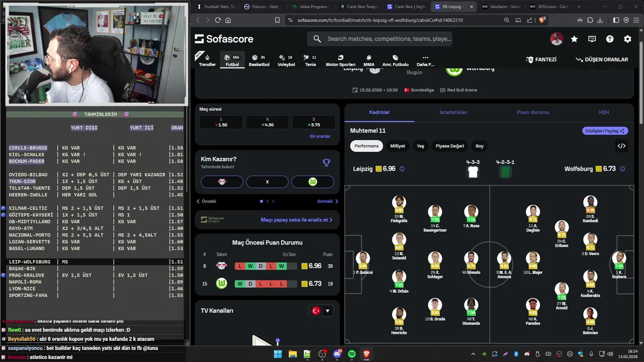
Task: Open File Explorer from taskbar
Action: (292, 354)
